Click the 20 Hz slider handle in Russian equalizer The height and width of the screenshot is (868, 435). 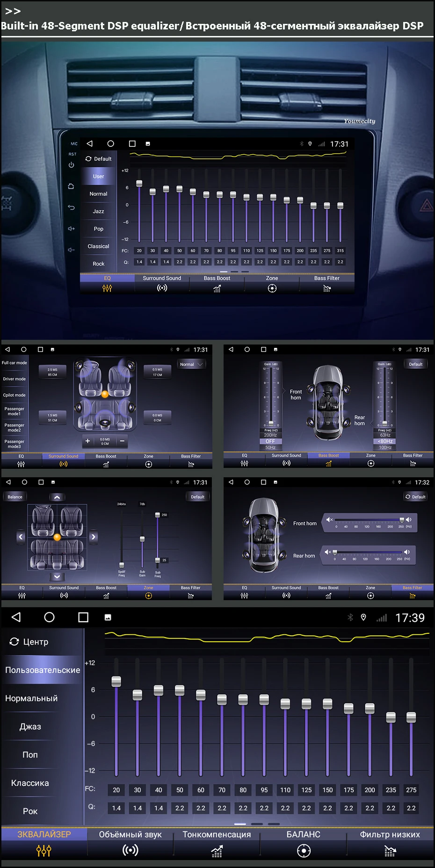(116, 681)
